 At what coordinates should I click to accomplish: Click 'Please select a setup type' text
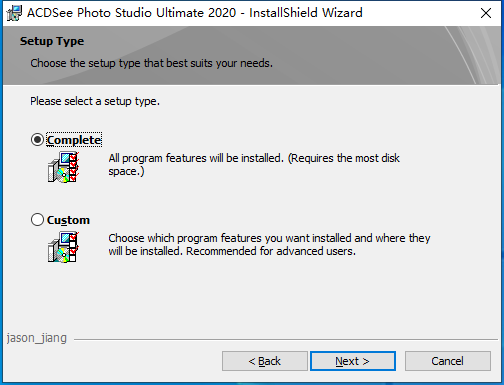point(95,101)
